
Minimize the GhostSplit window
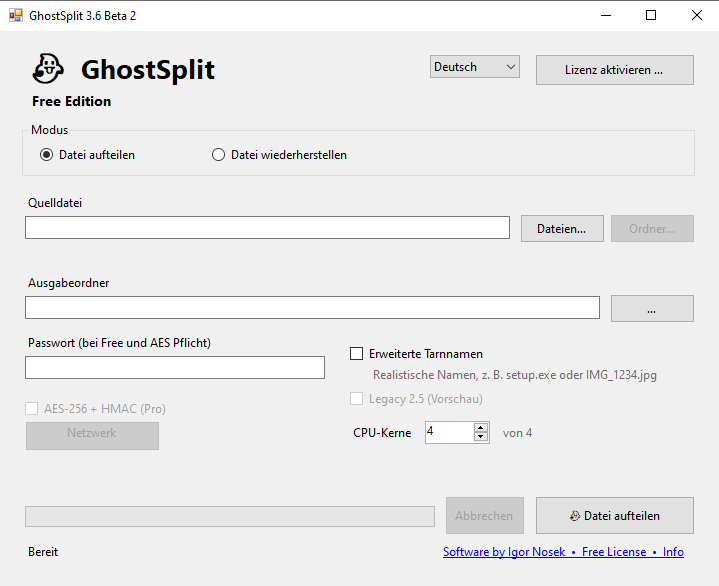tap(606, 16)
